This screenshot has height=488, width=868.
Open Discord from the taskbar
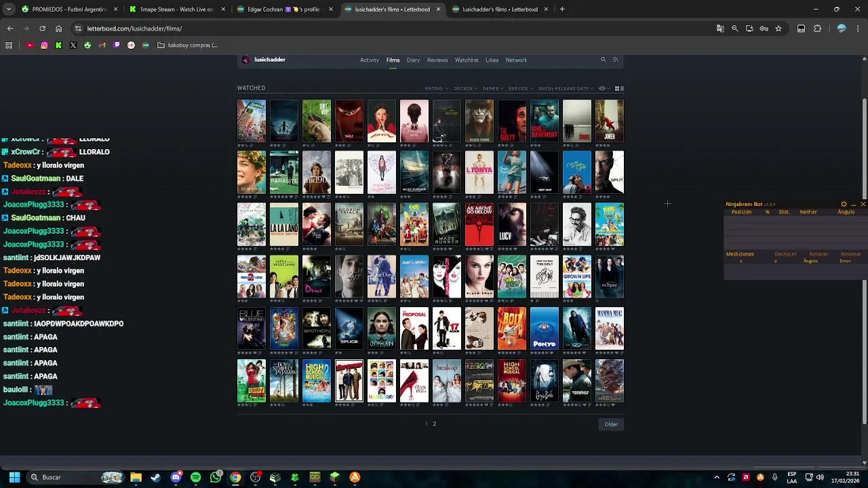click(176, 477)
